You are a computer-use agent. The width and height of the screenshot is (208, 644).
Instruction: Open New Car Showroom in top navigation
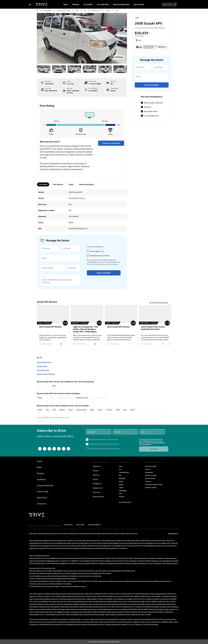(121, 5)
